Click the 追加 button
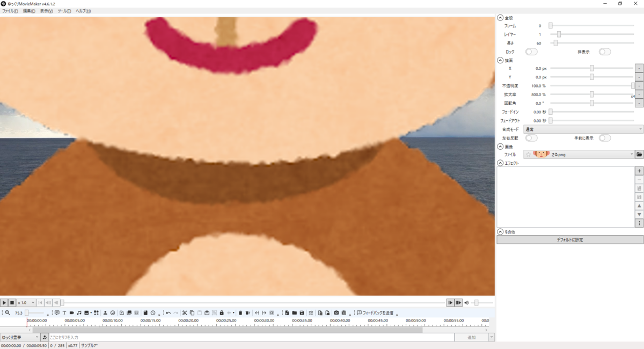This screenshot has width=644, height=349. (x=471, y=337)
